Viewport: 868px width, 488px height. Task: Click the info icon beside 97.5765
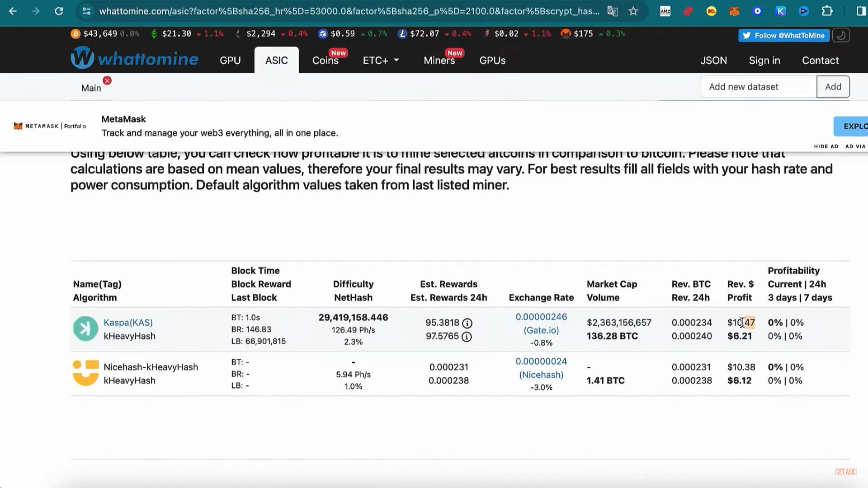pyautogui.click(x=467, y=337)
